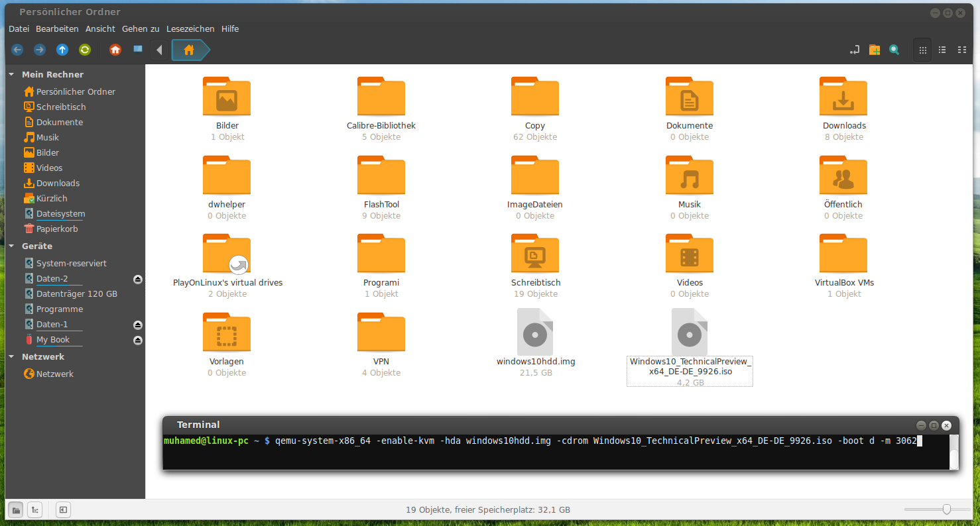The image size is (980, 526).
Task: Collapse the Netzwerk sidebar section
Action: click(x=12, y=357)
